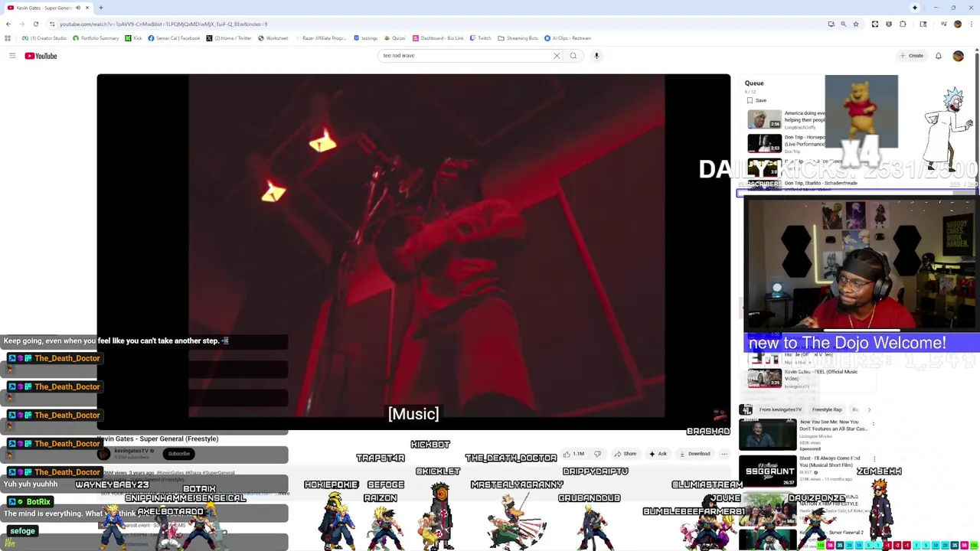Image resolution: width=980 pixels, height=551 pixels.
Task: Run the YouTube search magnifier button
Action: point(573,56)
